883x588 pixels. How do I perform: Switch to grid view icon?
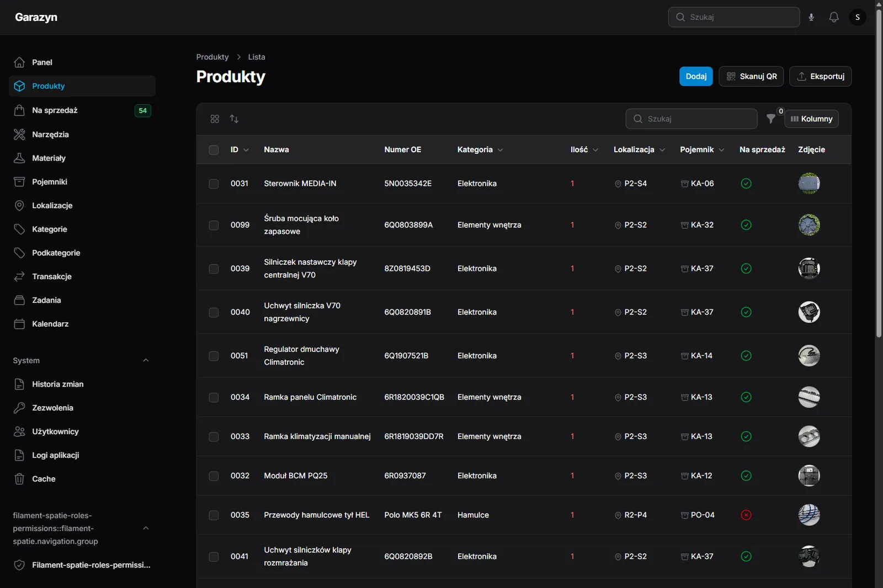[215, 119]
